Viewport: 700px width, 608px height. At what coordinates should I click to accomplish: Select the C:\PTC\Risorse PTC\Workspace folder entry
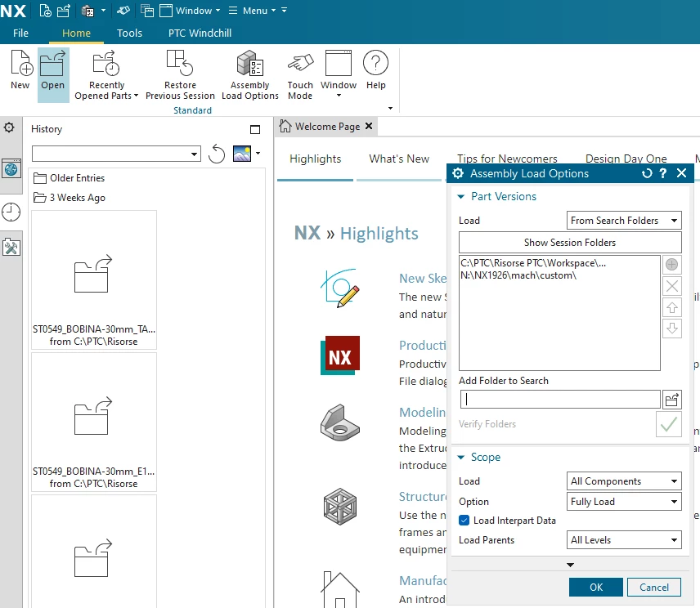533,263
